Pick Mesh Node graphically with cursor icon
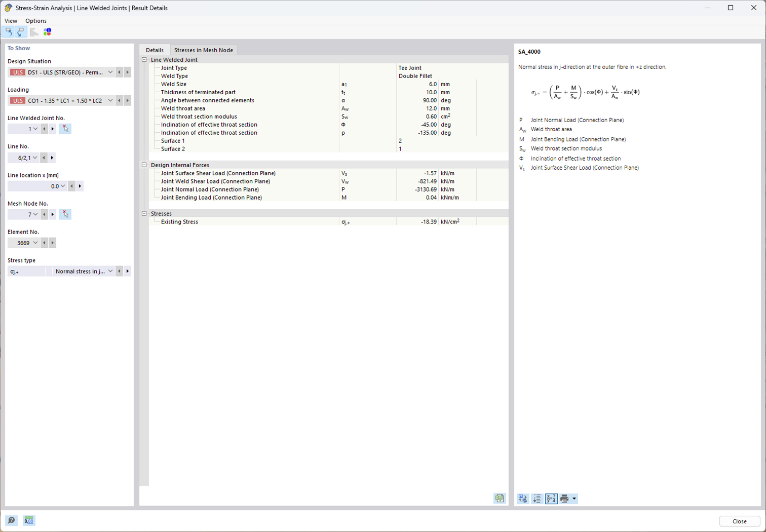The width and height of the screenshot is (766, 532). 65,214
